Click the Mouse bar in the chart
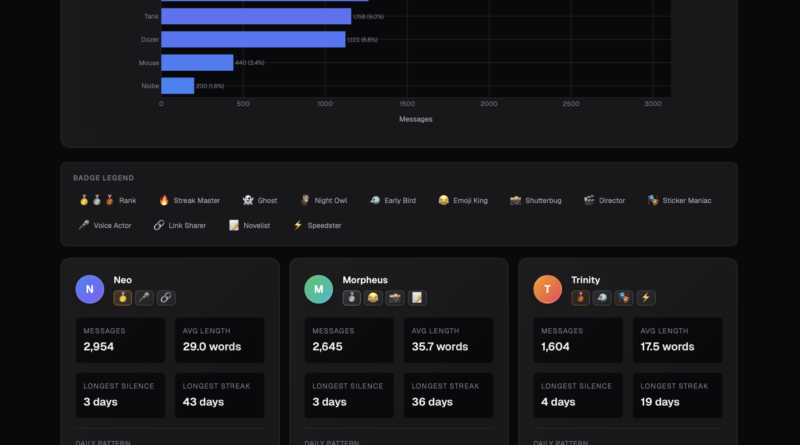The height and width of the screenshot is (445, 800). click(x=197, y=62)
